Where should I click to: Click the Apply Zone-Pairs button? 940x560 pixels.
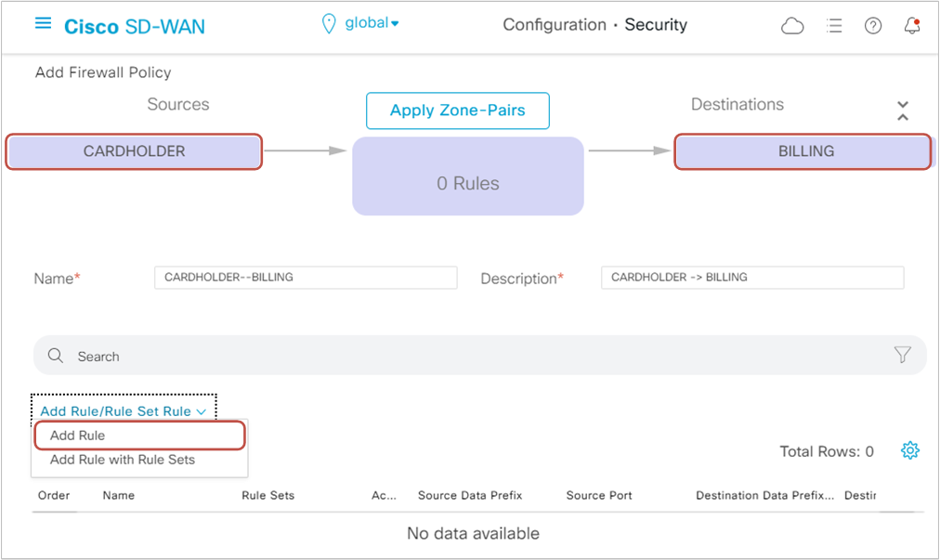[457, 110]
